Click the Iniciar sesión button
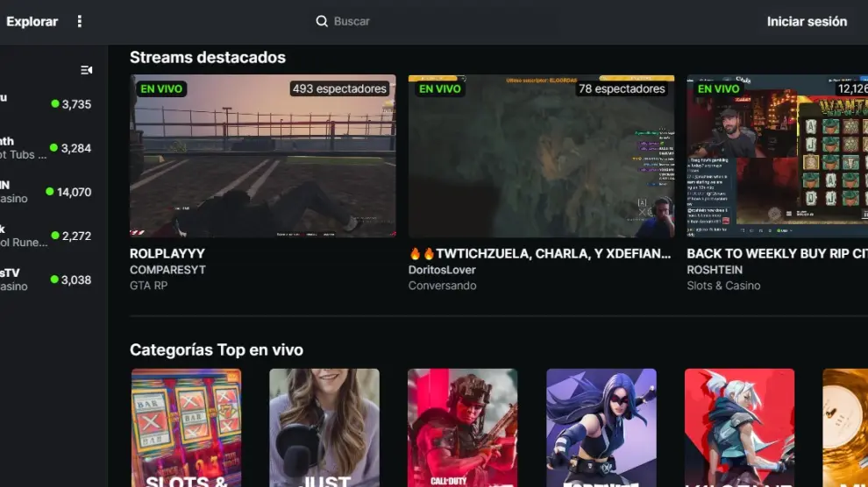Image resolution: width=868 pixels, height=487 pixels. point(806,21)
